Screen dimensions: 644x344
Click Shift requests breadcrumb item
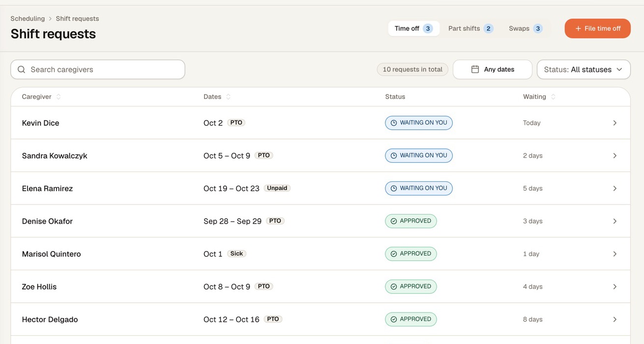click(77, 19)
